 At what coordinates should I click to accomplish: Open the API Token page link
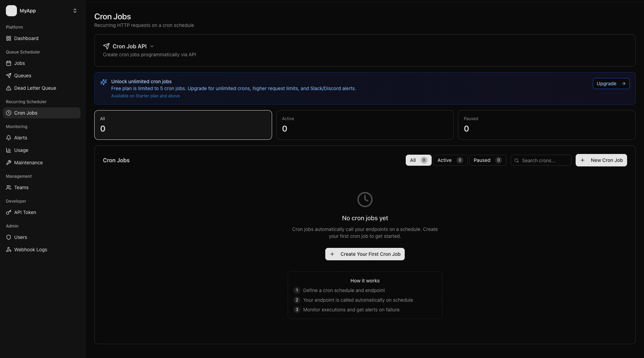click(42, 212)
